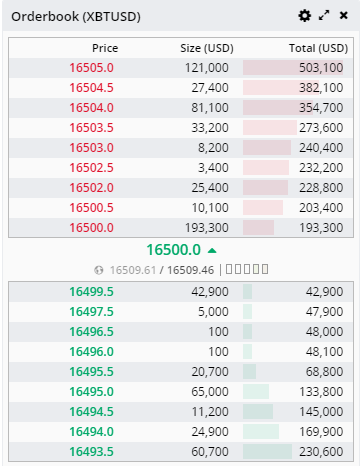
Task: Select bid price 16499.5
Action: pos(92,292)
